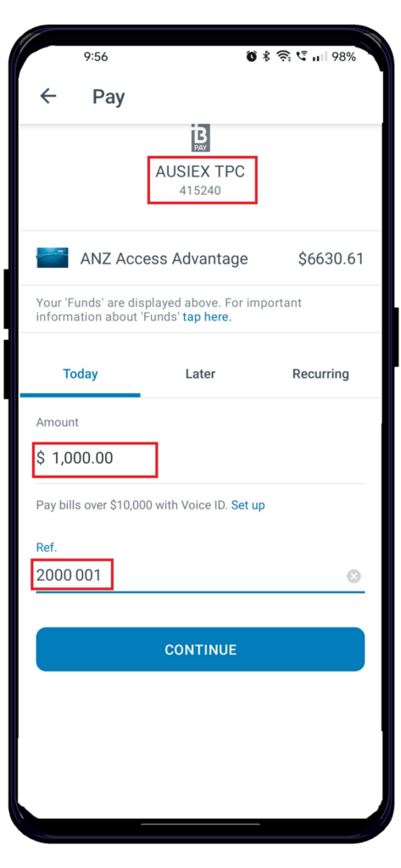Edit the Ref. field showing 2000 001
This screenshot has width=401, height=868.
[x=200, y=576]
